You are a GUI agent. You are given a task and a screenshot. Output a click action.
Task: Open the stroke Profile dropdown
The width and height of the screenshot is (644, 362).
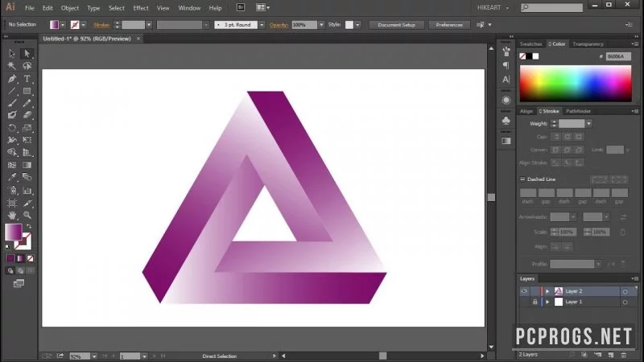[598, 265]
